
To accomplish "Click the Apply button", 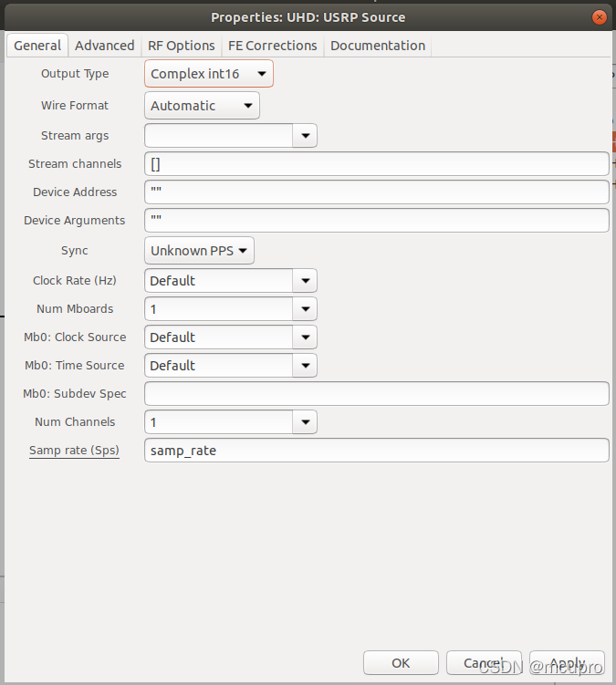I will click(x=567, y=663).
